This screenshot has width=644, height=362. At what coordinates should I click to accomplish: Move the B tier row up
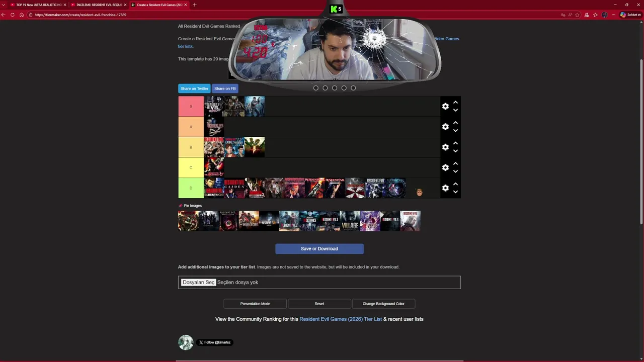point(455,143)
